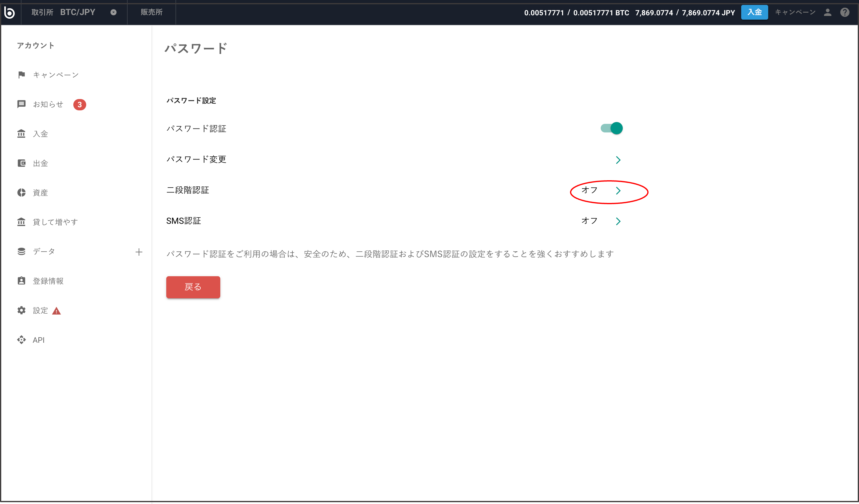Image resolution: width=859 pixels, height=504 pixels.
Task: Click the database icon next to データ
Action: coord(21,252)
